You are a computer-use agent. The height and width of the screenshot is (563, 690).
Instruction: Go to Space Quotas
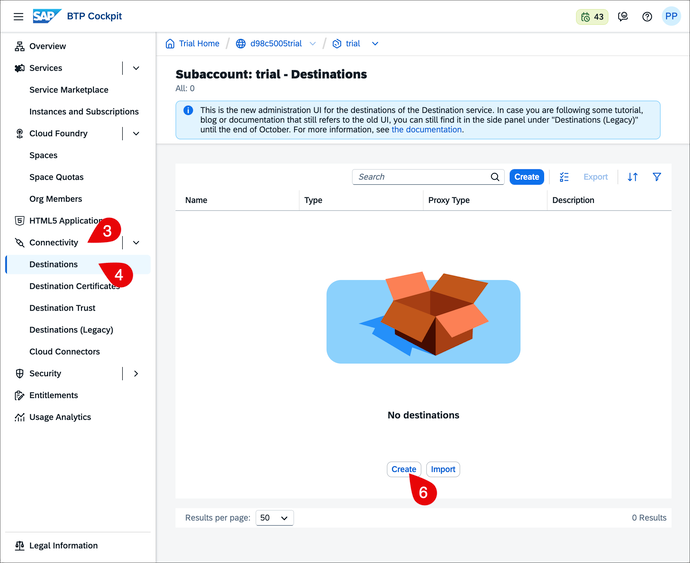pyautogui.click(x=56, y=177)
